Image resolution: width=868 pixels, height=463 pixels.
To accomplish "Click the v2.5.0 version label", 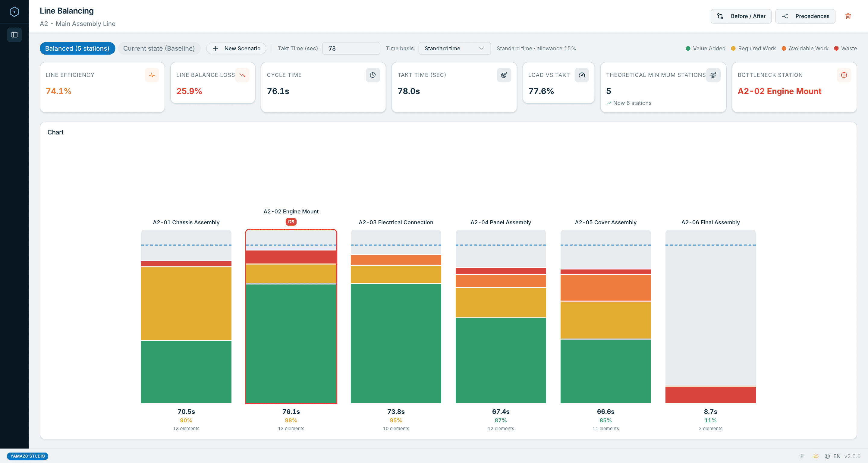I will (852, 456).
